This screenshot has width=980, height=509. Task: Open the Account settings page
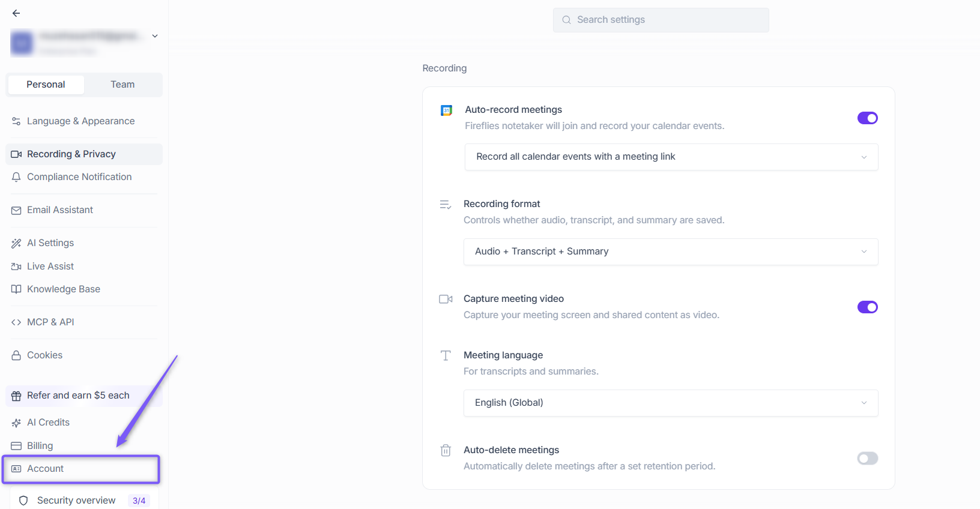[x=81, y=469]
